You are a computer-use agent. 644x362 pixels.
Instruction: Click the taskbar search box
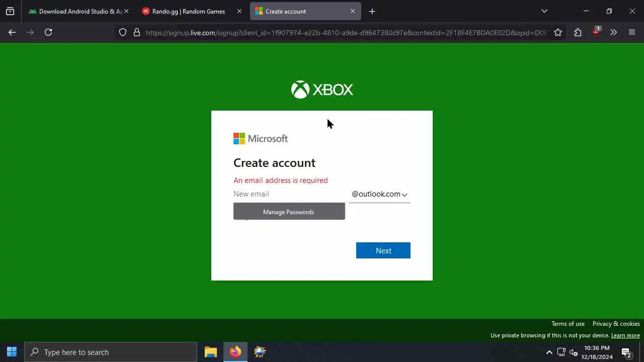click(x=111, y=352)
